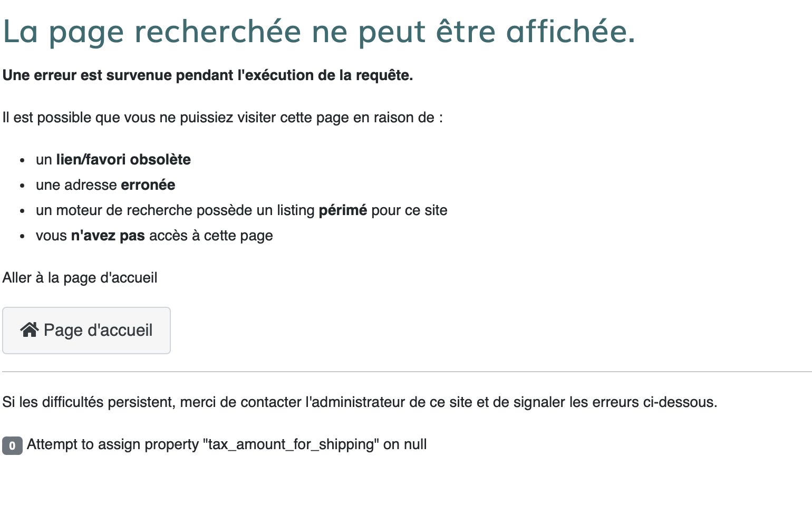The width and height of the screenshot is (812, 524).
Task: Click the bold word "périmé"
Action: click(343, 210)
